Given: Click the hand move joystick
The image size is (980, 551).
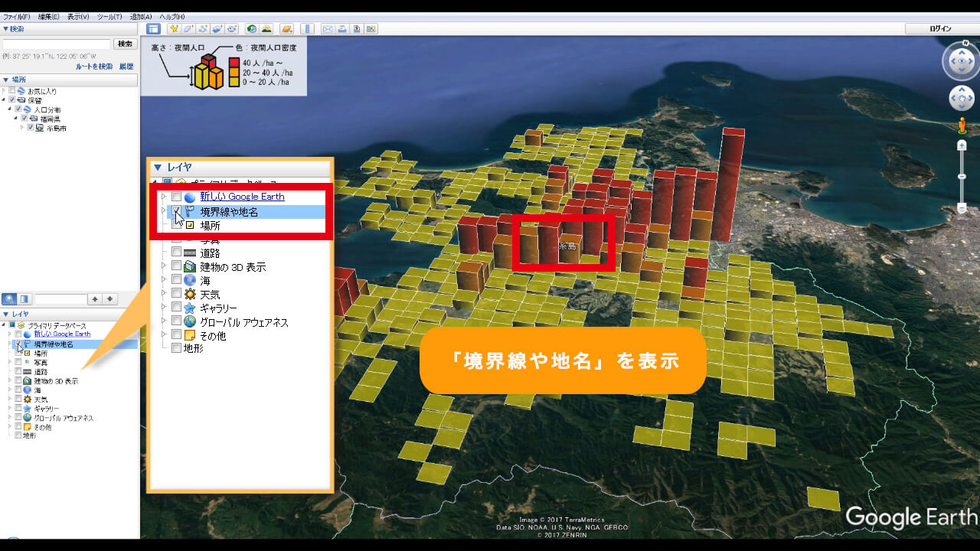Looking at the screenshot, I should (x=962, y=98).
